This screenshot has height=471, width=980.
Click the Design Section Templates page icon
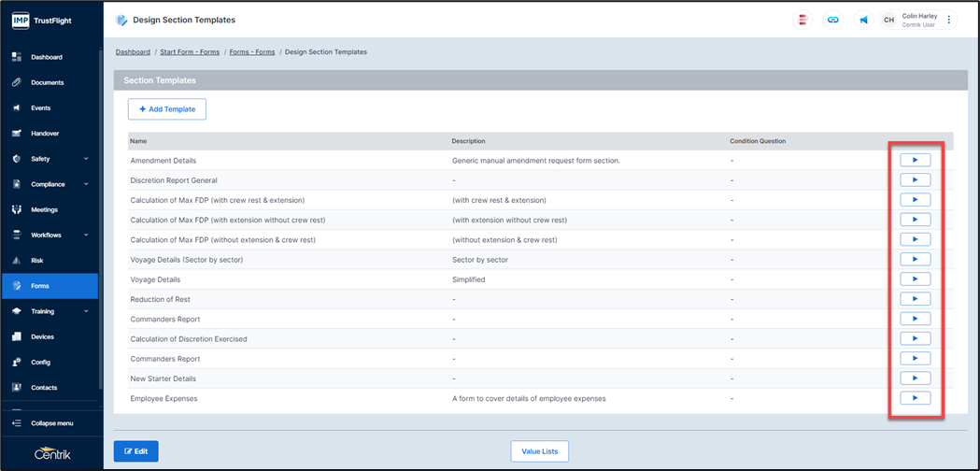tap(121, 20)
